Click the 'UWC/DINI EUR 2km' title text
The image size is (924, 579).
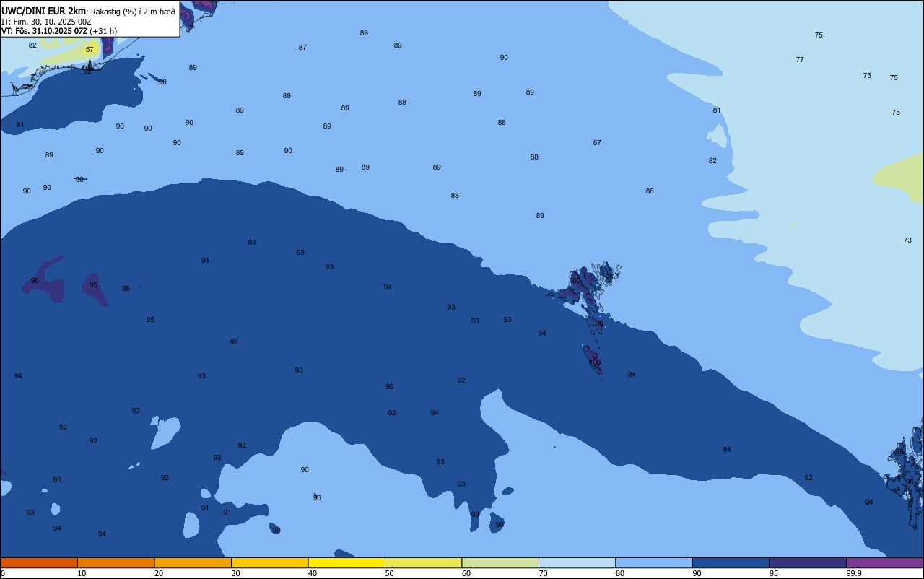[43, 11]
